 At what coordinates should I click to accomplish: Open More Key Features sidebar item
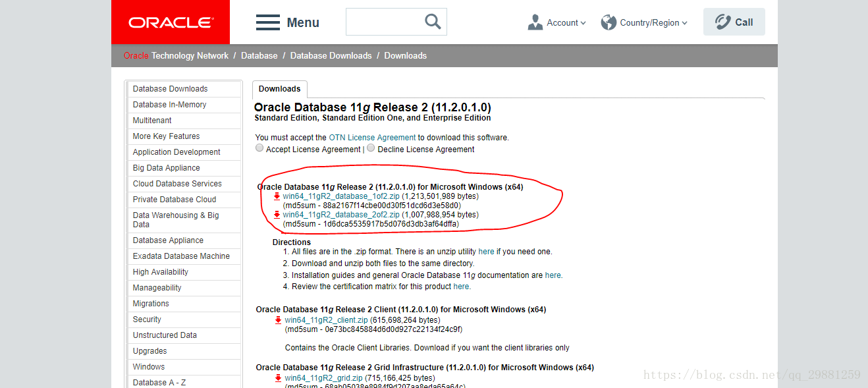click(185, 136)
